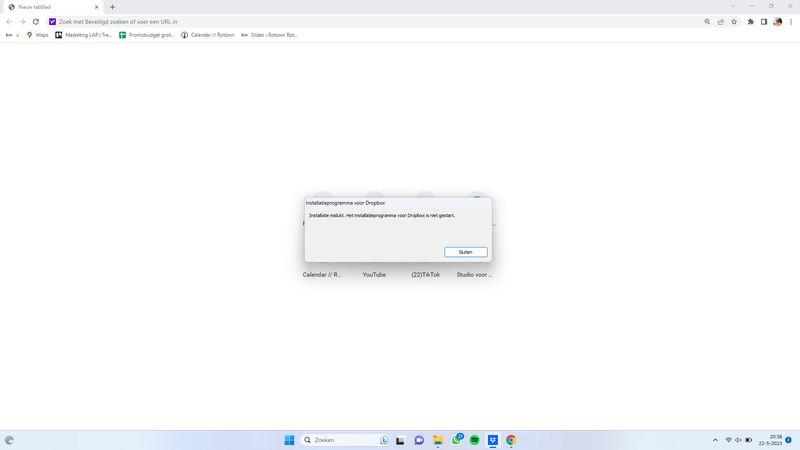Go back with the browser back arrow

click(x=9, y=22)
